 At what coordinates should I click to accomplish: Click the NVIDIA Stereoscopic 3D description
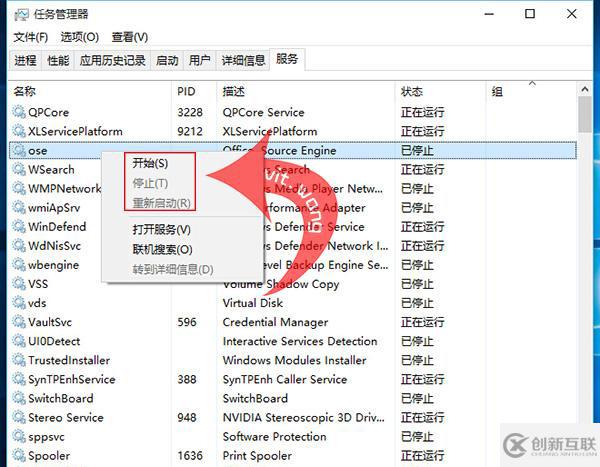[303, 418]
